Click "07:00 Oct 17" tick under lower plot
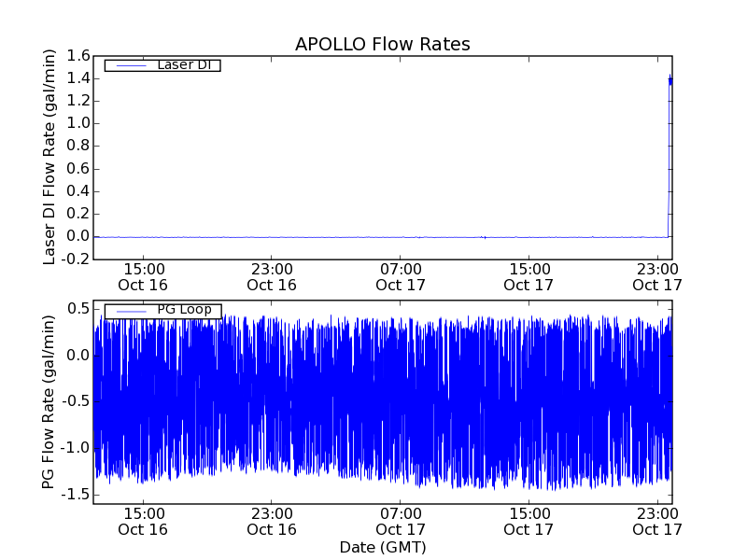Image resolution: width=747 pixels, height=560 pixels. [x=401, y=521]
